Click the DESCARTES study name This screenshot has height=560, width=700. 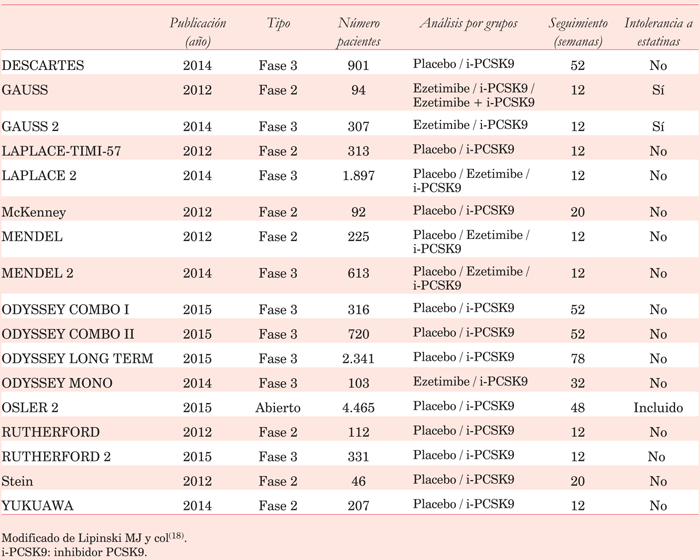(43, 66)
